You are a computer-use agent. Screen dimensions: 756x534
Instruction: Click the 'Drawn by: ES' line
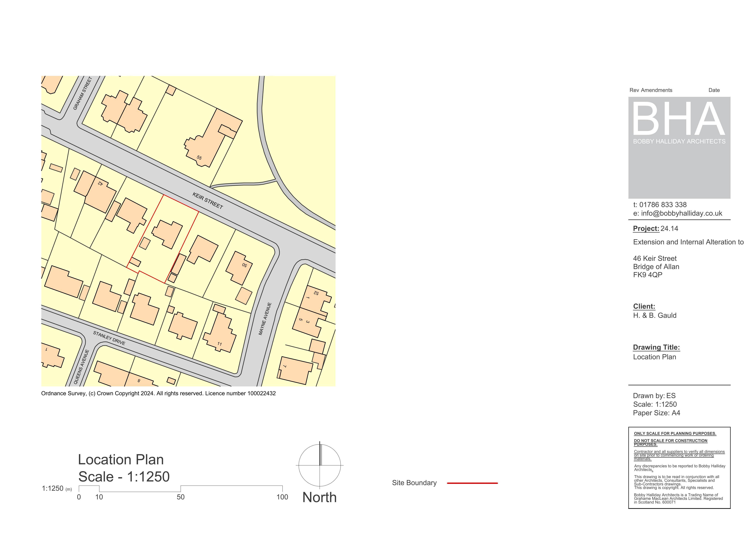(654, 396)
